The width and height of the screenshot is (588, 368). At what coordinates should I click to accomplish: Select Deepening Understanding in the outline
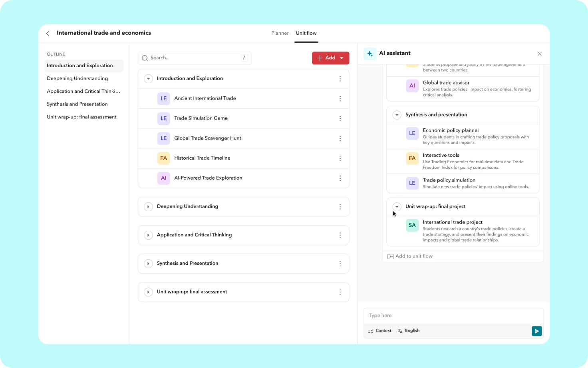coord(77,78)
